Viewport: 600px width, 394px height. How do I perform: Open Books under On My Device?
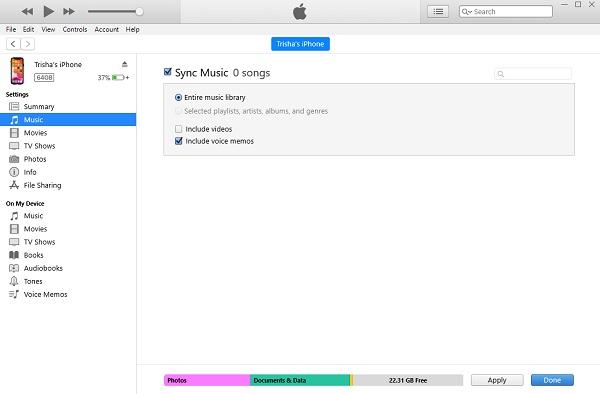68,255
